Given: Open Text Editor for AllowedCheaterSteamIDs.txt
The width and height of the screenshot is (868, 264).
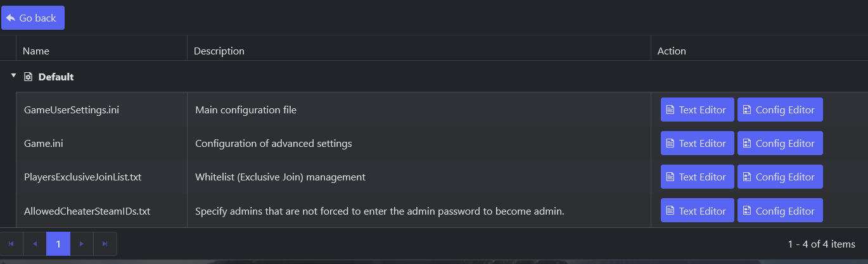Looking at the screenshot, I should click(698, 210).
